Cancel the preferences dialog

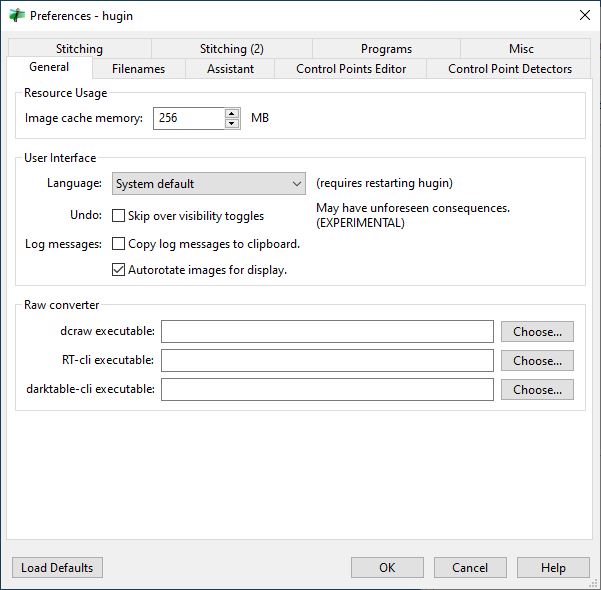(x=470, y=567)
